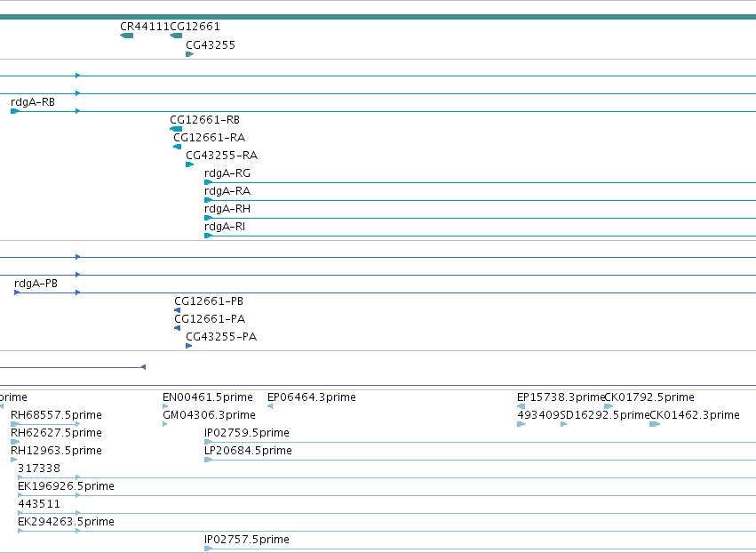Click the purple reverse-strand feature arrowhead
Image resolution: width=756 pixels, height=553 pixels.
143,368
